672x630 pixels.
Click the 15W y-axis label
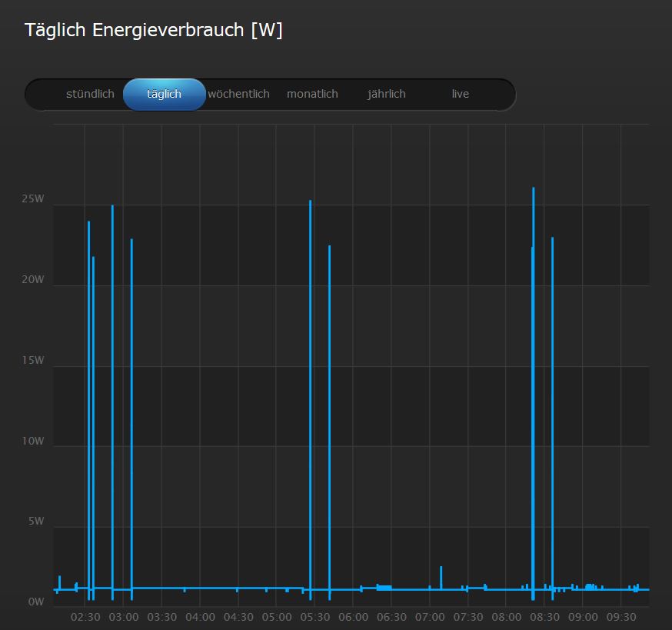pyautogui.click(x=33, y=360)
